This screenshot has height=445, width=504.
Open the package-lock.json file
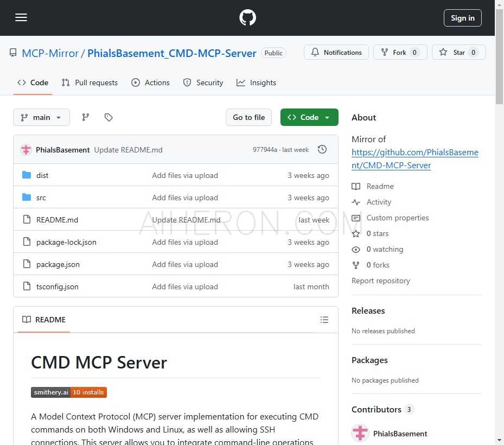(x=66, y=242)
